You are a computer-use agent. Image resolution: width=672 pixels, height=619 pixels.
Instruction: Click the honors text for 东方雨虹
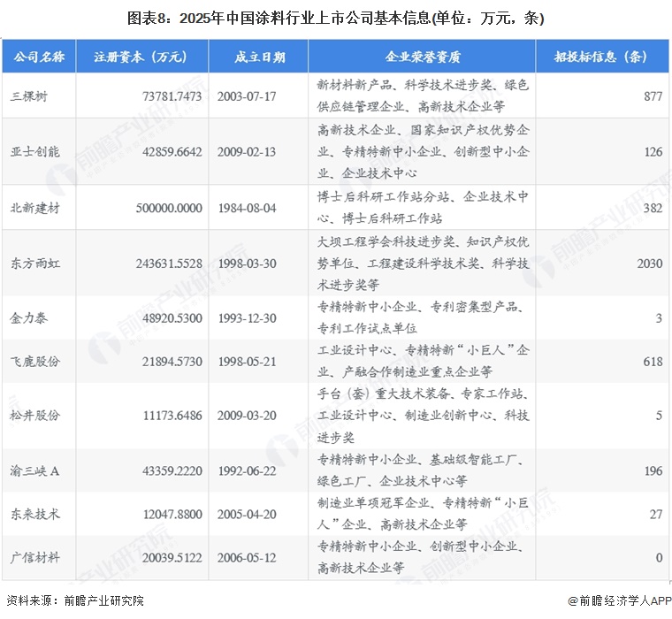[423, 264]
